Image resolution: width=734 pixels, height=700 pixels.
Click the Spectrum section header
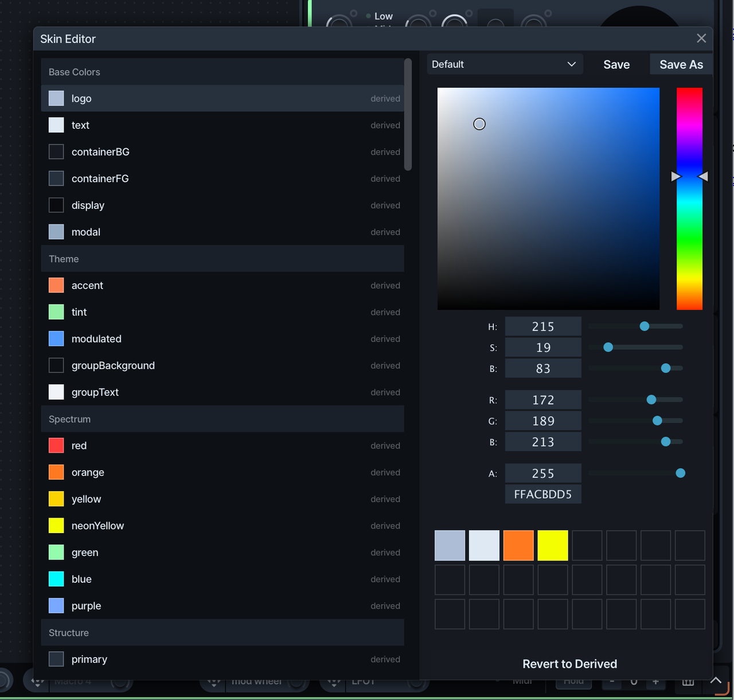point(222,419)
